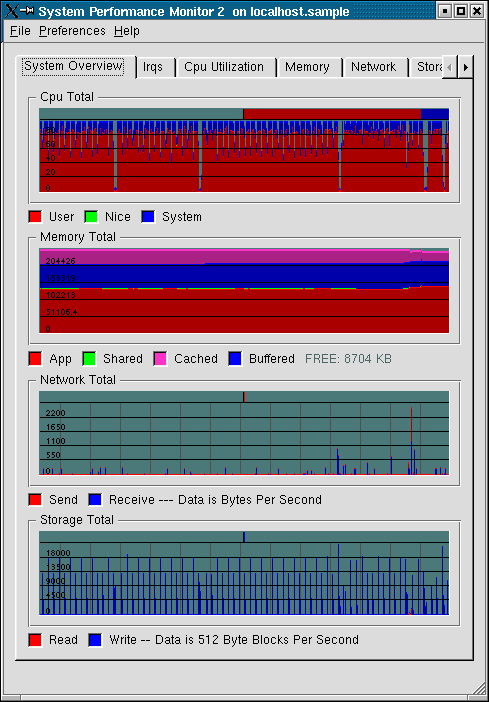The height and width of the screenshot is (702, 489).
Task: Click the blue Write legend swatch
Action: coord(95,640)
